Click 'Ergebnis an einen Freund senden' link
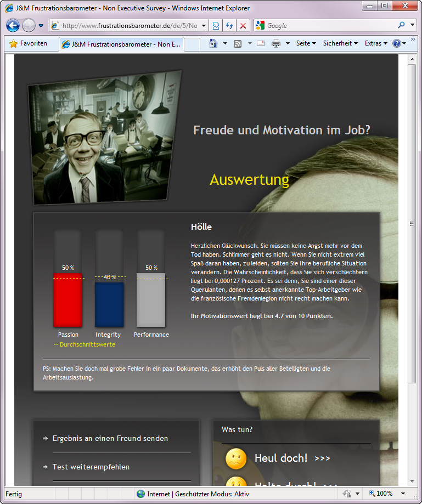 pyautogui.click(x=110, y=439)
